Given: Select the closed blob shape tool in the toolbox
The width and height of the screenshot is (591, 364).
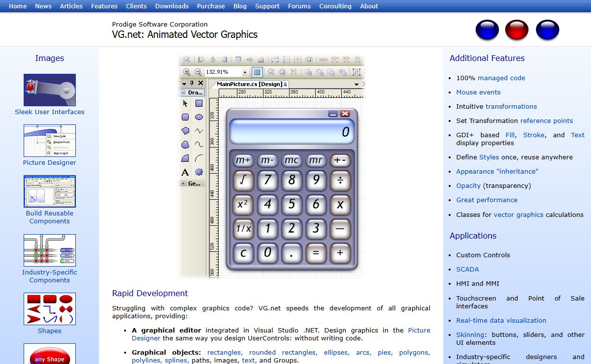Looking at the screenshot, I should coord(185,145).
